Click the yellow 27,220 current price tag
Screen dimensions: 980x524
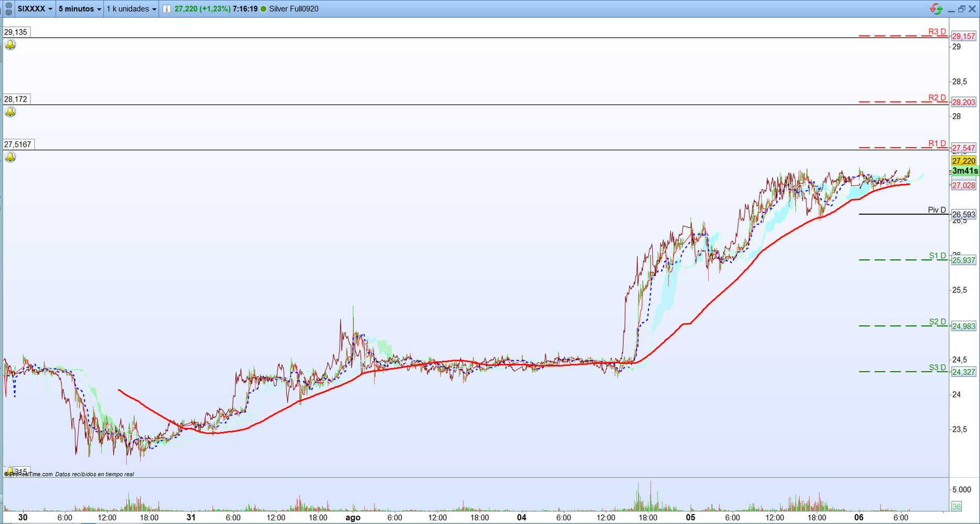point(964,161)
